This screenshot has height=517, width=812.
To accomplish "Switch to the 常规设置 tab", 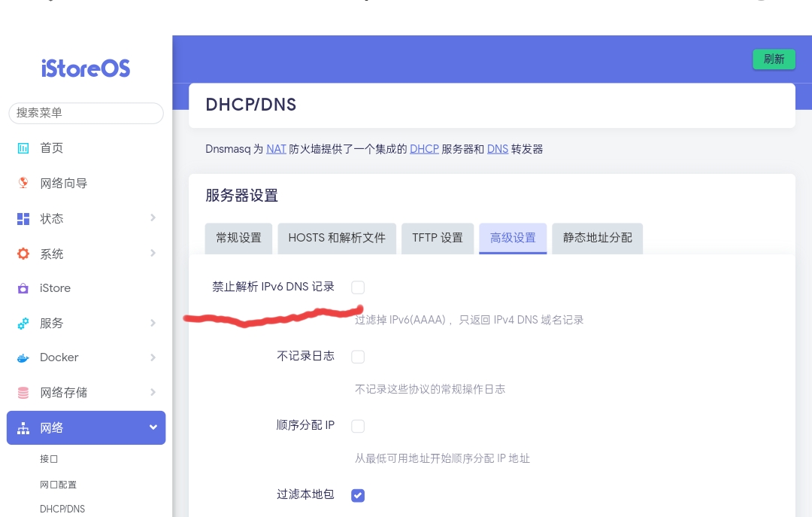I will [x=238, y=238].
